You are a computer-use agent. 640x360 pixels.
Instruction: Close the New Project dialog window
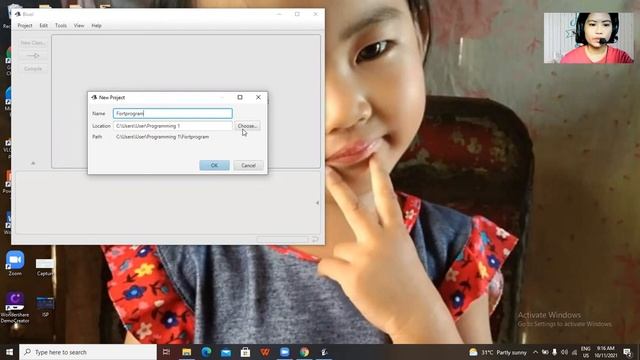coord(258,97)
